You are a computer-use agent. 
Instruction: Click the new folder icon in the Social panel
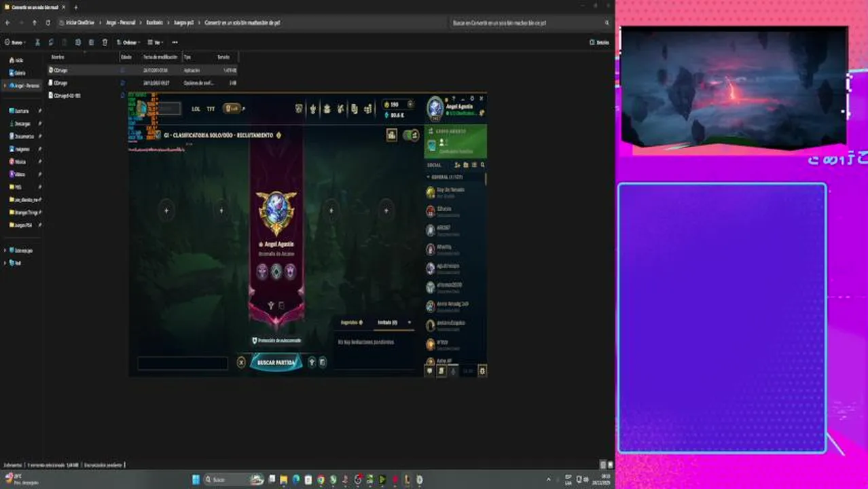(x=466, y=165)
